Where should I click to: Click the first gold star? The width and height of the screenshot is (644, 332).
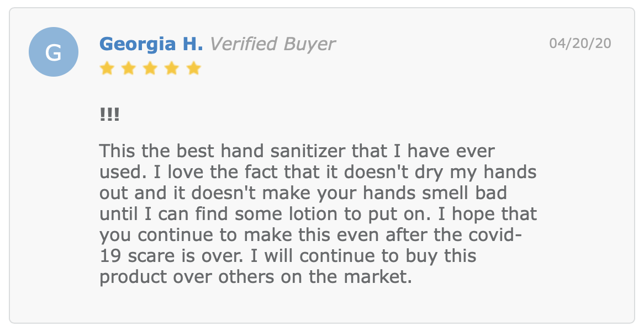point(107,68)
